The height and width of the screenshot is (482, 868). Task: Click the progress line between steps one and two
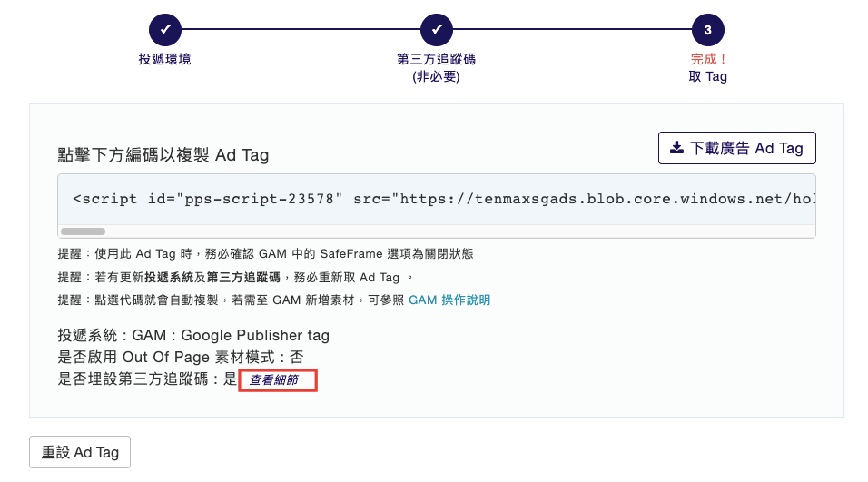301,29
